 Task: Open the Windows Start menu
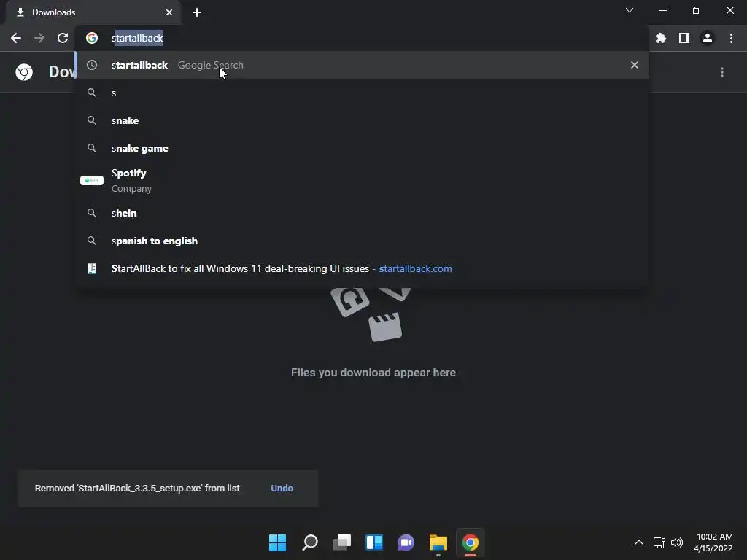pyautogui.click(x=278, y=542)
